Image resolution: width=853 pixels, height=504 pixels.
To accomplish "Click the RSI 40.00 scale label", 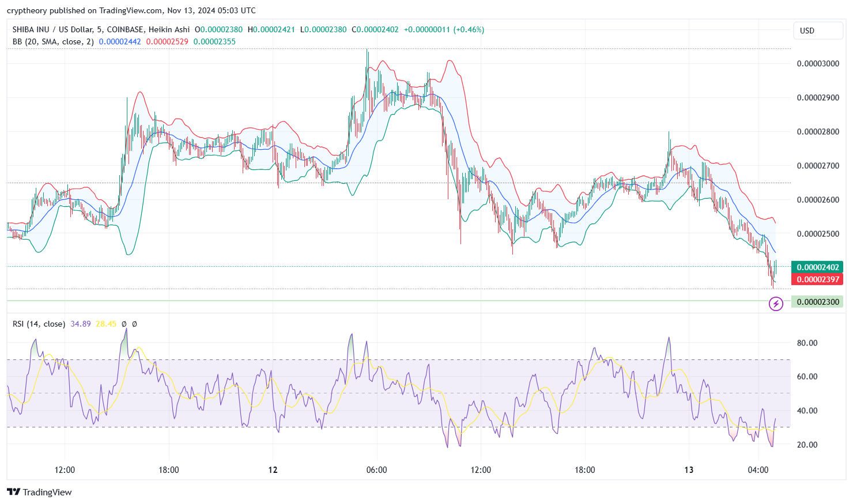I will pos(807,411).
